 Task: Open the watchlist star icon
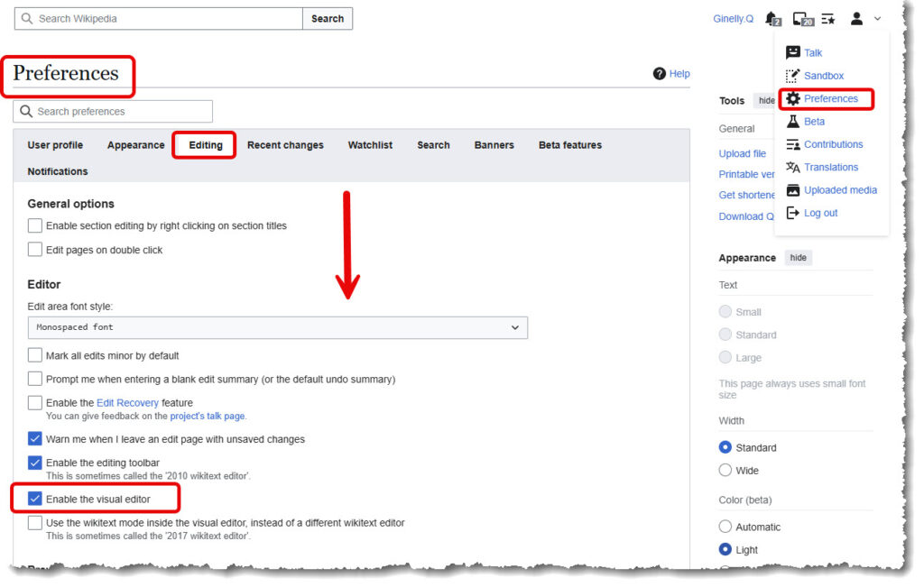tap(828, 19)
